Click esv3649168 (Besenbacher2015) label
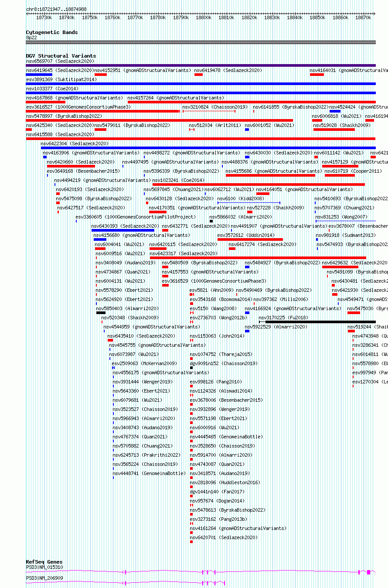The width and height of the screenshot is (388, 588). click(83, 171)
